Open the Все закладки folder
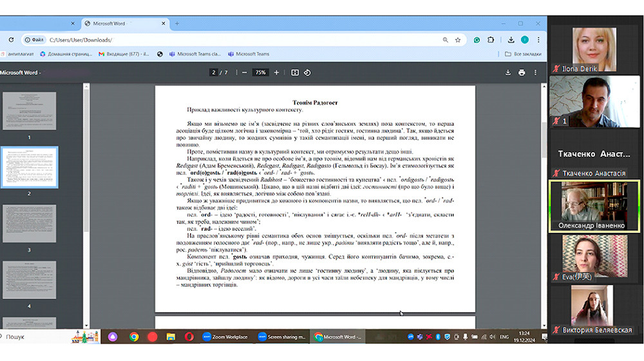Viewport: 644px width, 361px height. click(x=523, y=54)
